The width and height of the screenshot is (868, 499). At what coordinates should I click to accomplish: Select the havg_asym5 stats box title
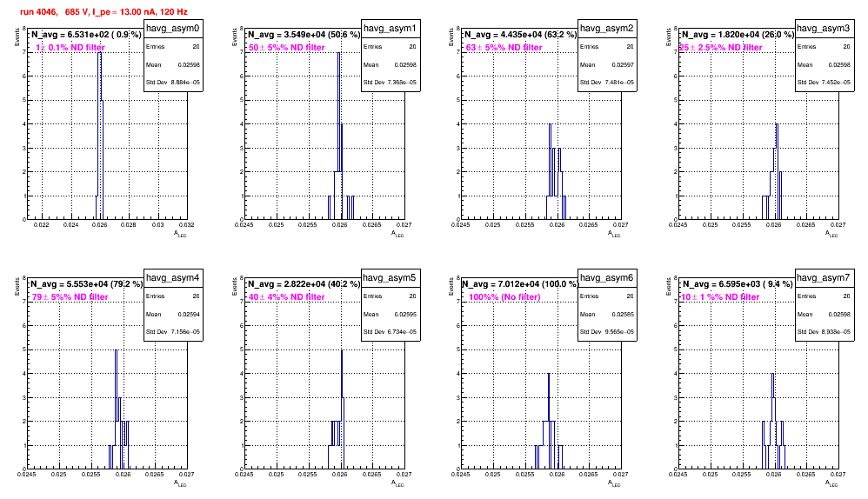pyautogui.click(x=391, y=277)
